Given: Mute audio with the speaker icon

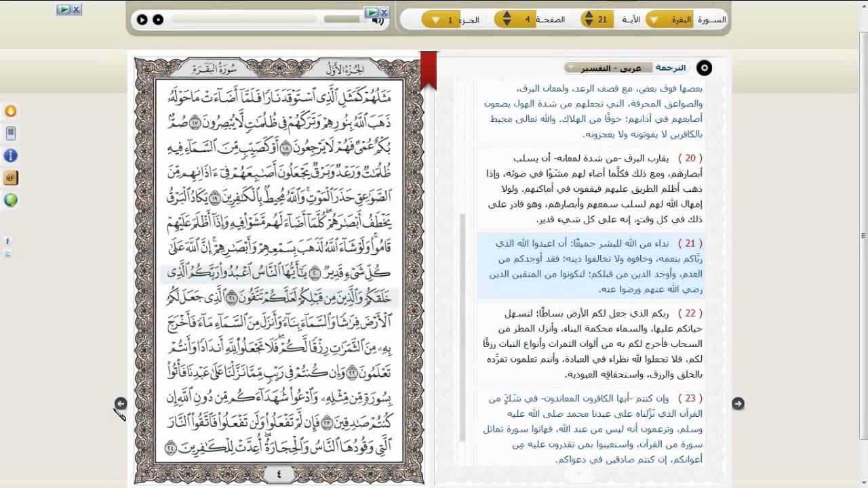Looking at the screenshot, I should coord(378,20).
